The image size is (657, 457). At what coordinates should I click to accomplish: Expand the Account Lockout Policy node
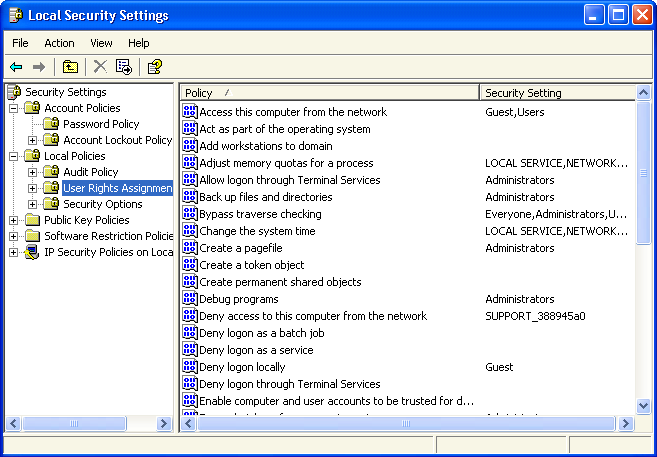[33, 140]
